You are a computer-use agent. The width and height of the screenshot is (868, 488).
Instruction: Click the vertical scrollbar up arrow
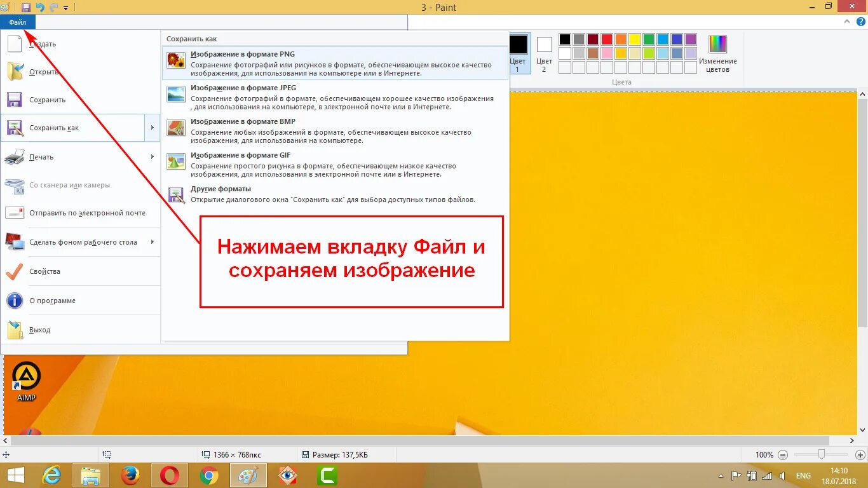pos(862,95)
